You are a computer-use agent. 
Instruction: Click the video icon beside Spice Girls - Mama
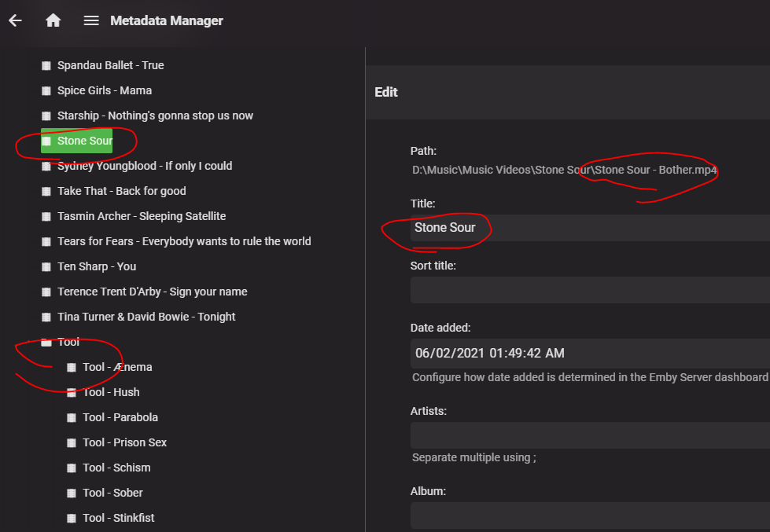(46, 90)
